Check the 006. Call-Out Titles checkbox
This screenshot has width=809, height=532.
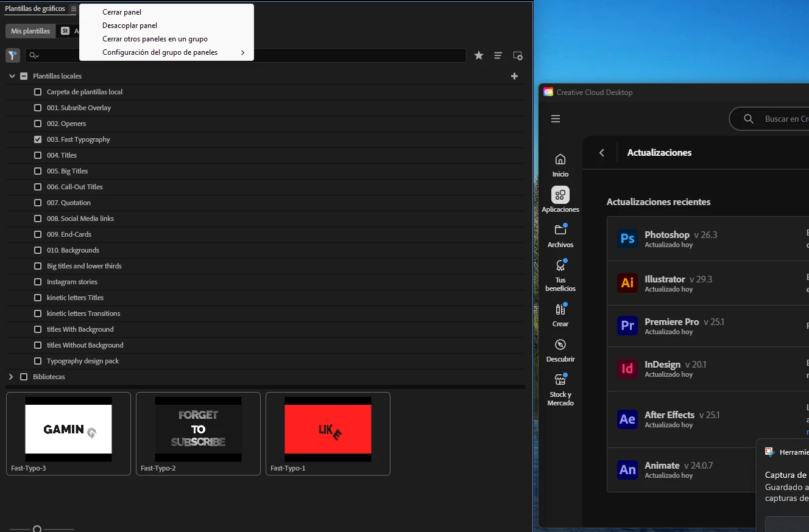tap(38, 187)
